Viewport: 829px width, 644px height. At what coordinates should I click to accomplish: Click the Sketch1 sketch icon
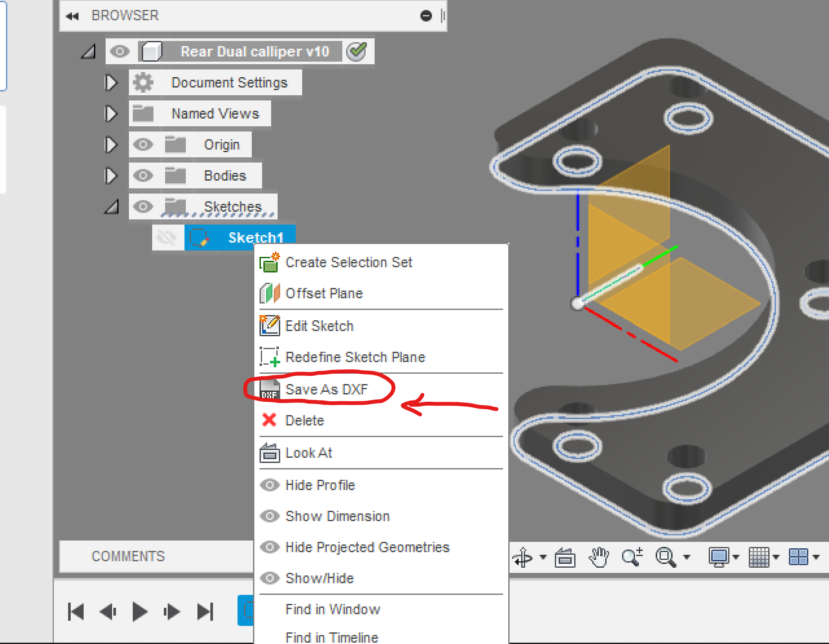coord(200,238)
